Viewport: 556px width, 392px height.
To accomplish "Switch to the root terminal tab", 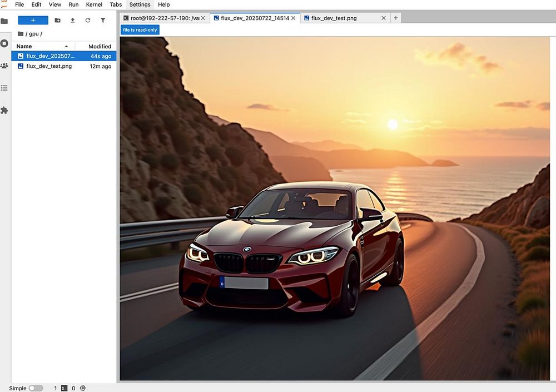I will click(x=161, y=18).
